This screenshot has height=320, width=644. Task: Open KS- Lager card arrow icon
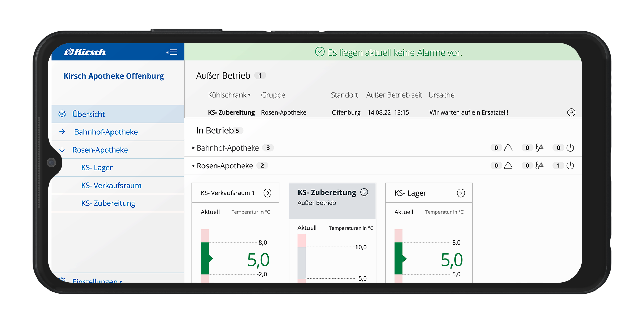point(461,193)
